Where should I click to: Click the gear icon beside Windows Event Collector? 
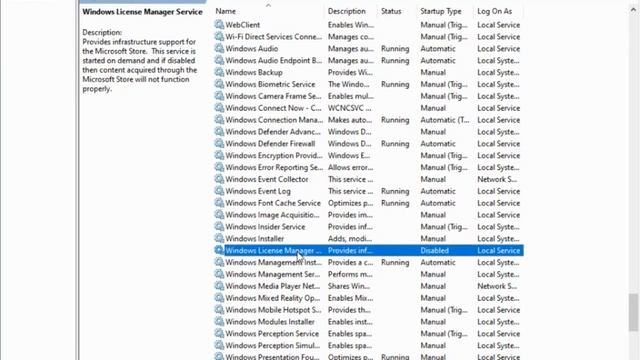tap(219, 179)
